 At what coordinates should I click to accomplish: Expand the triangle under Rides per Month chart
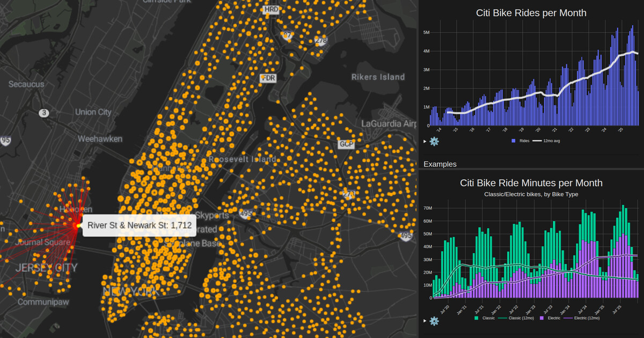point(425,142)
